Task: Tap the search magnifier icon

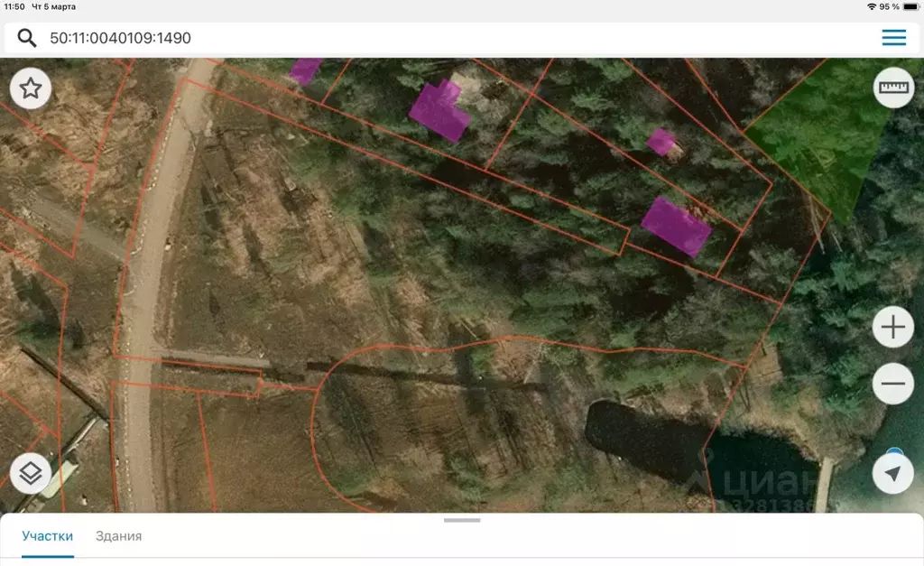Action: pyautogui.click(x=27, y=38)
